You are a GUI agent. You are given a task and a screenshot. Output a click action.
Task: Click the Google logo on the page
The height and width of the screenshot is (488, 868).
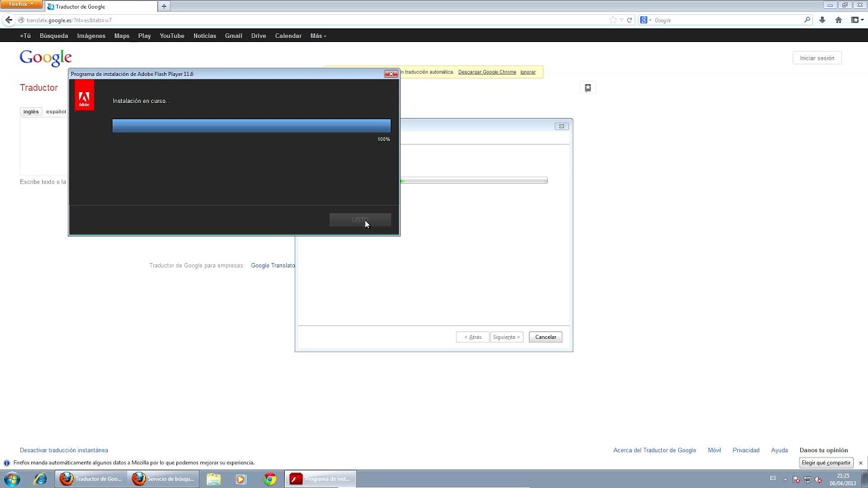pyautogui.click(x=45, y=58)
